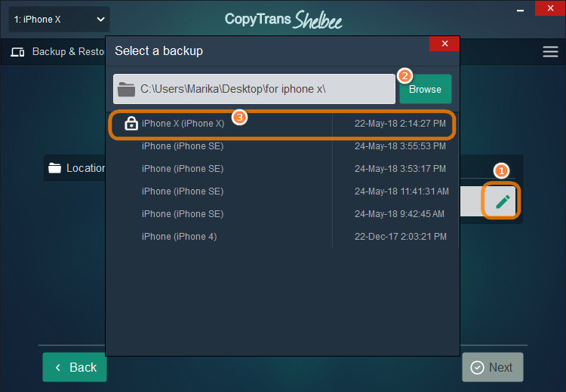Go Back to previous step
The image size is (566, 392).
coord(75,367)
